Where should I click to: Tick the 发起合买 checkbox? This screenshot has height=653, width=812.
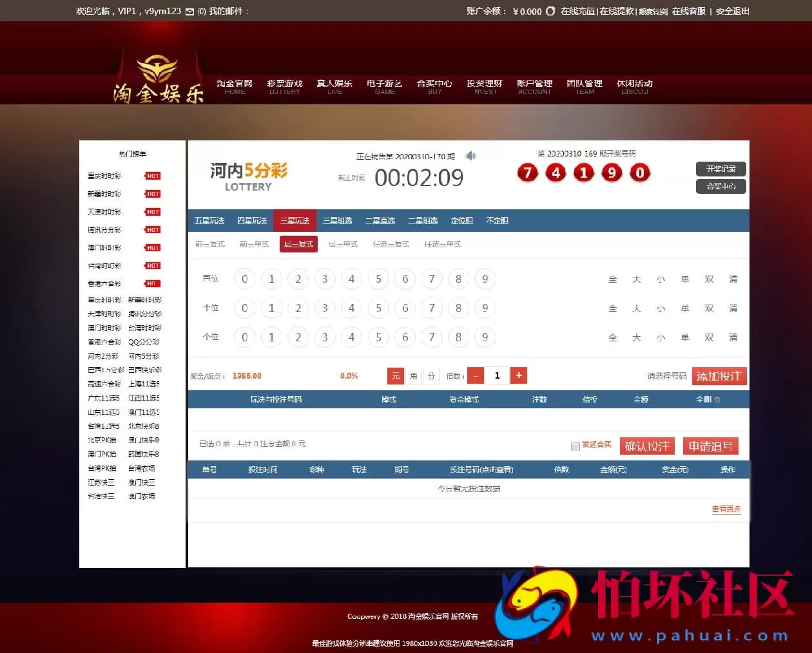[575, 446]
